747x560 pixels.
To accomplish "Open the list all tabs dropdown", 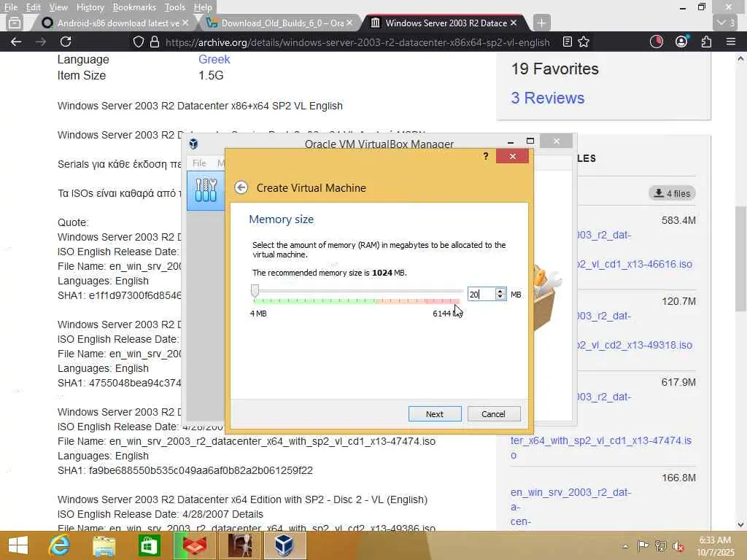I will point(727,23).
